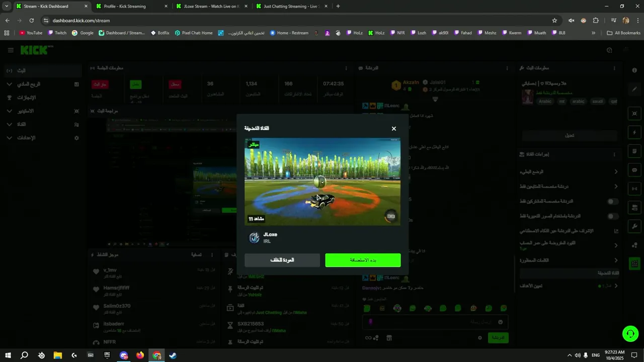The height and width of the screenshot is (362, 644).
Task: Click the chat message input field
Action: point(436,322)
